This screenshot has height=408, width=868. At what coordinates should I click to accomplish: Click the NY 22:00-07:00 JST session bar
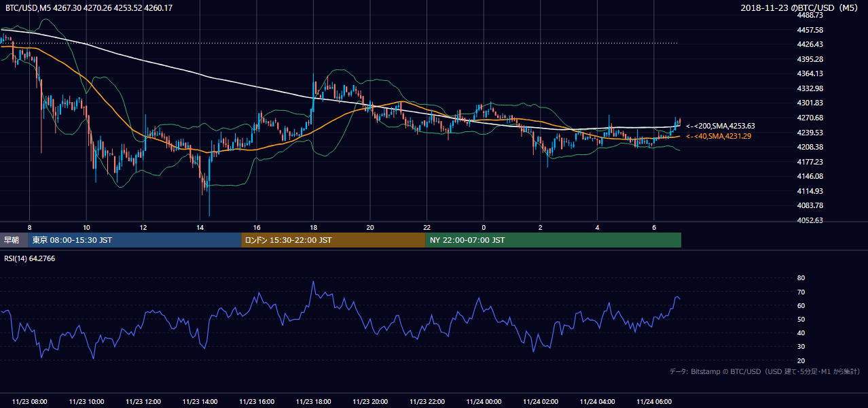click(x=554, y=240)
